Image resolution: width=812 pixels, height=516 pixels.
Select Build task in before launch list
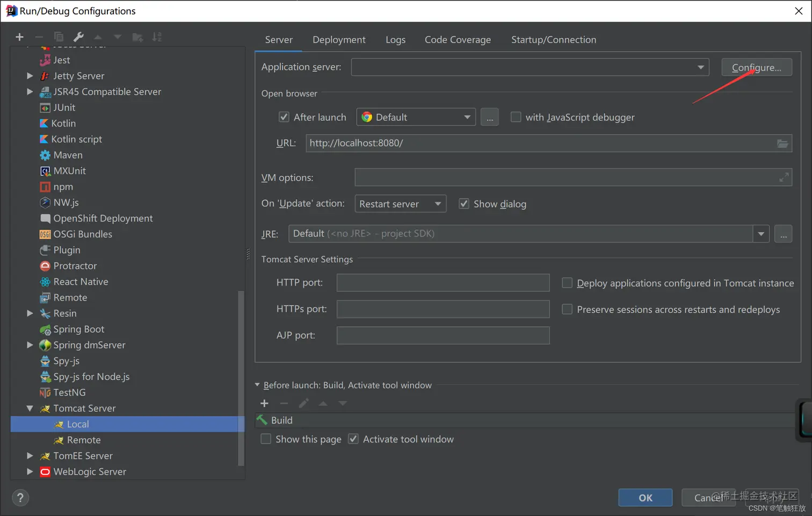point(525,420)
